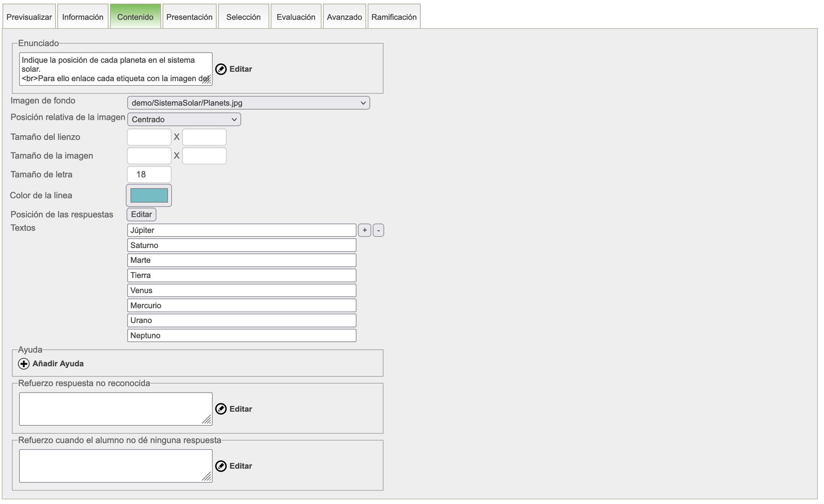Click Editar button for Posición de las respuestas
This screenshot has width=824, height=504.
point(141,215)
